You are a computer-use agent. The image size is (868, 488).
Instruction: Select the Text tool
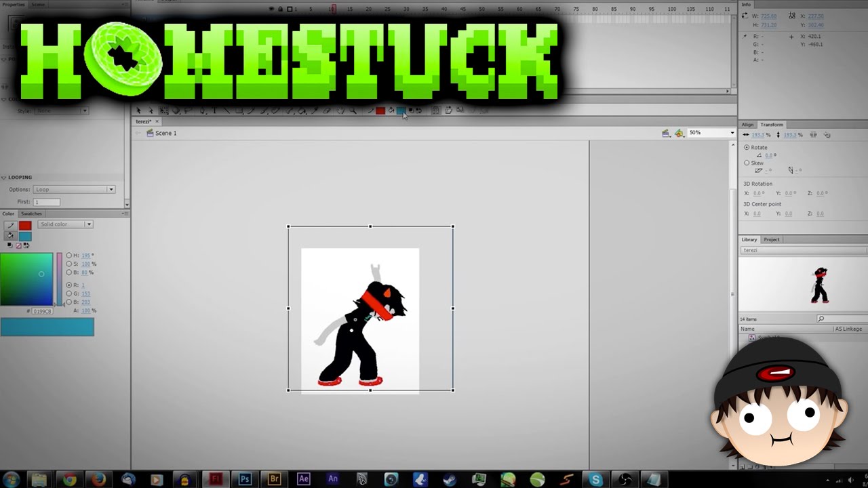pos(215,110)
